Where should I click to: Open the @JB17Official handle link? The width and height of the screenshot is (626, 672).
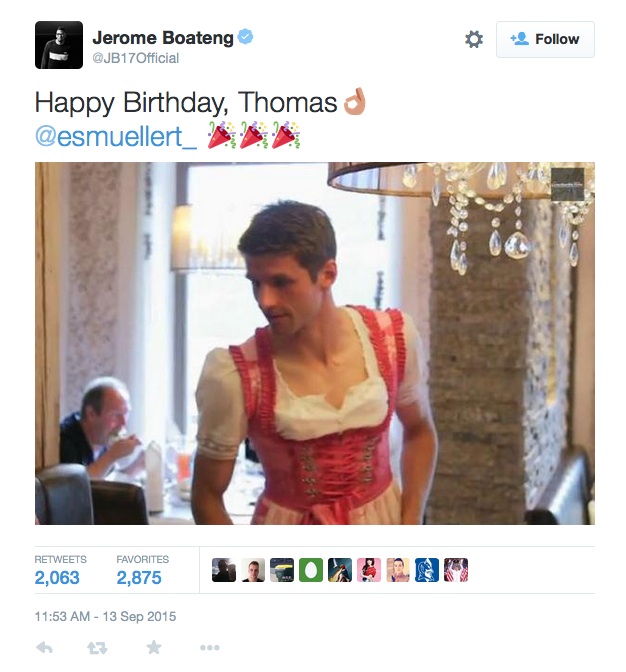(x=136, y=58)
